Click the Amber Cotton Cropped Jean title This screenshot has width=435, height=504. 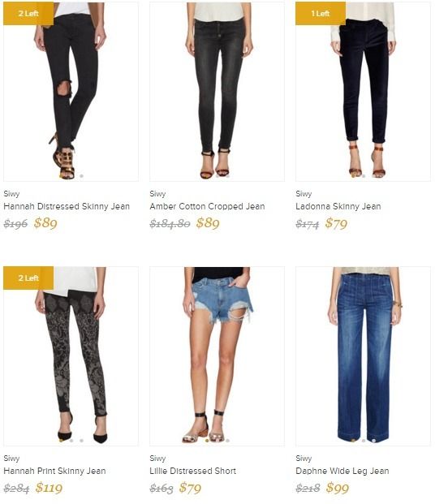click(208, 206)
